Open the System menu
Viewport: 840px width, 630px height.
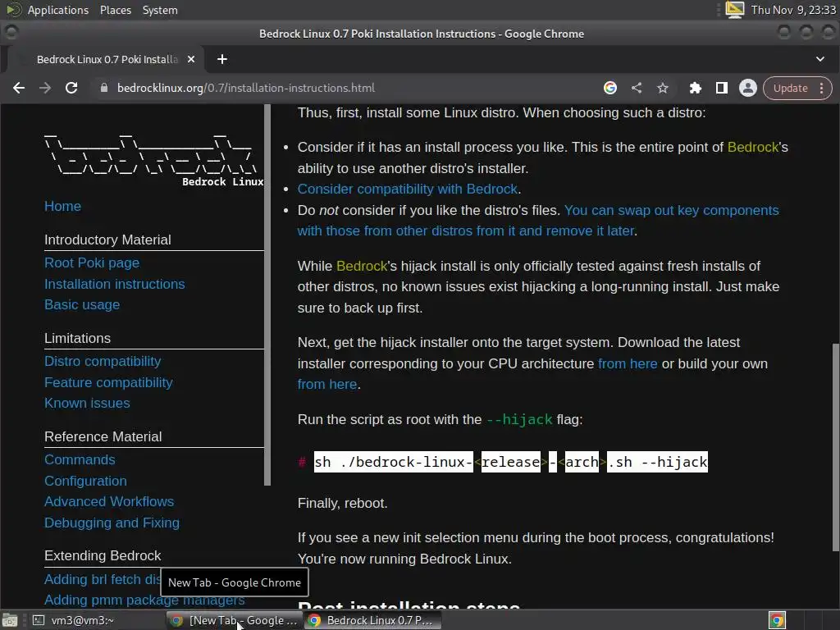(160, 10)
